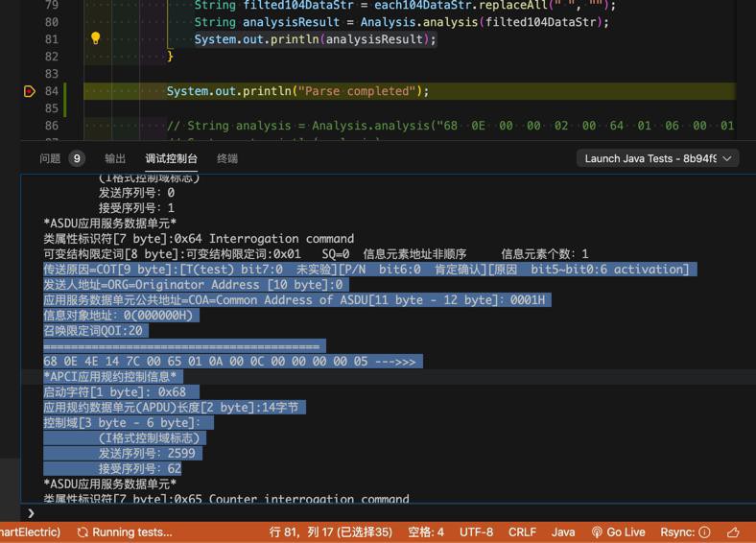Click the lightbulb quick-fix icon on line 81
This screenshot has height=543, width=756.
[96, 38]
